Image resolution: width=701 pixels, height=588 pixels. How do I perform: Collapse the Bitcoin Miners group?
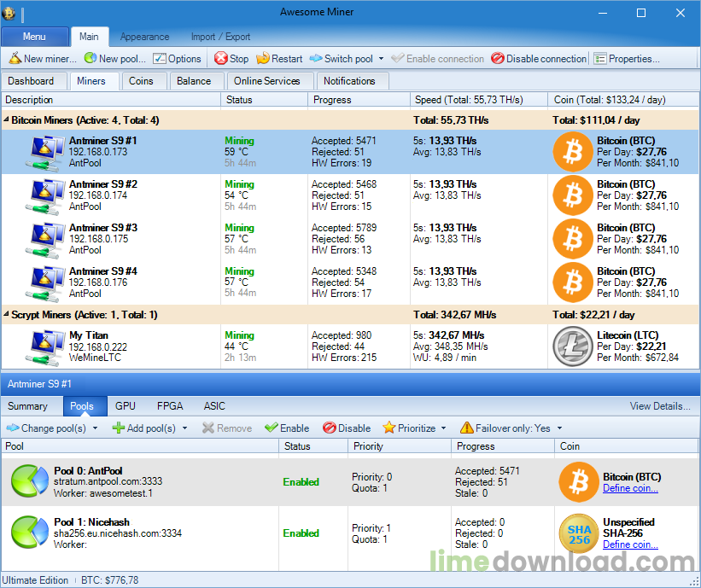tap(6, 119)
